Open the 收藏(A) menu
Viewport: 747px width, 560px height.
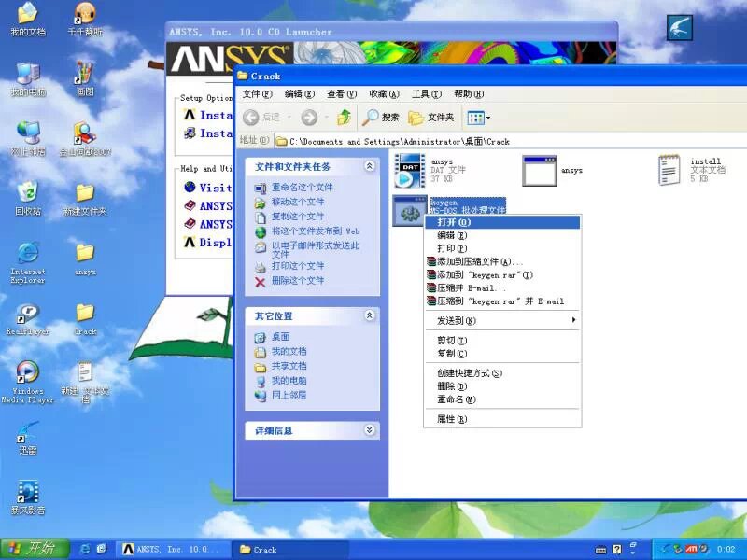click(384, 94)
